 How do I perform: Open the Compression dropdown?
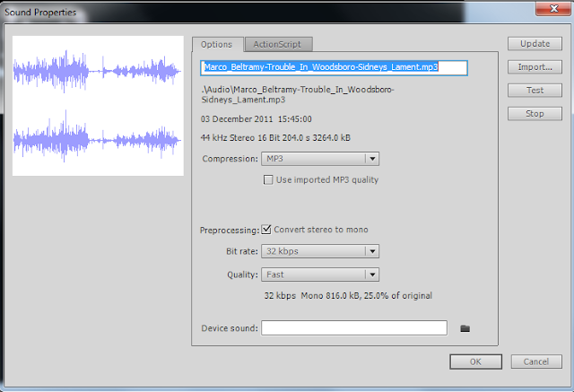coord(320,159)
